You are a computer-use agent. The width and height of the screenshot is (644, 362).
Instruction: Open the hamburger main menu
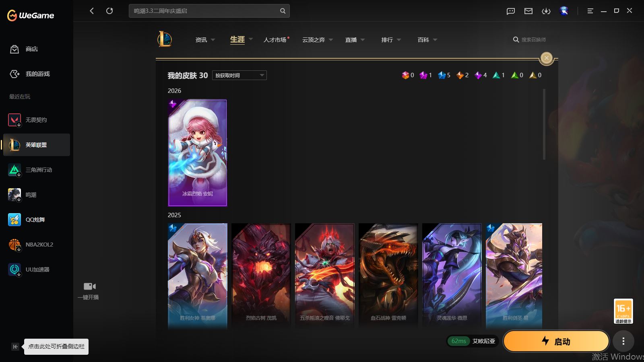[x=590, y=11]
